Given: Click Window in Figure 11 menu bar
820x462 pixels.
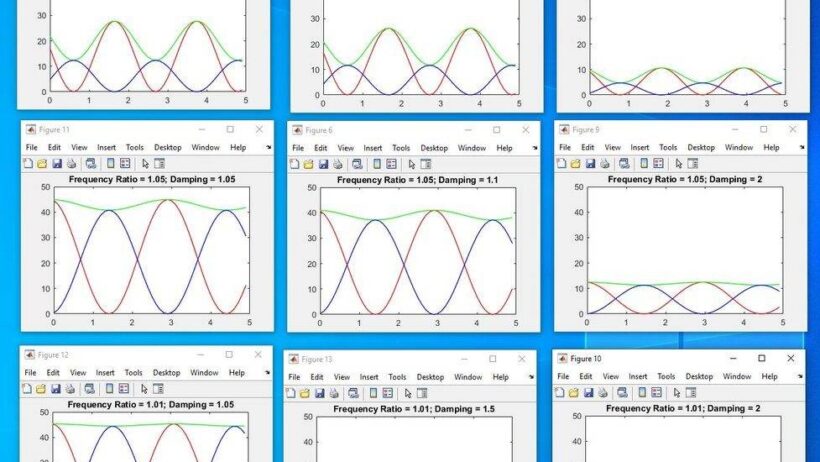Looking at the screenshot, I should (x=204, y=148).
